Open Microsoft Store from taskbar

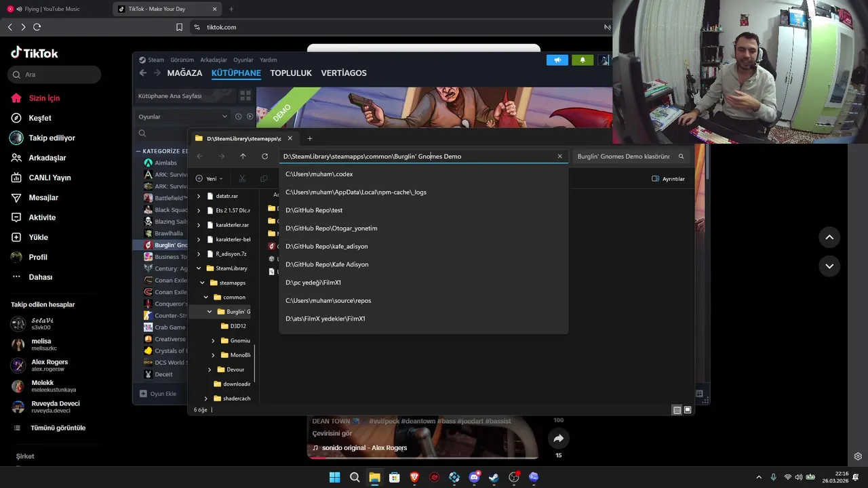(394, 477)
